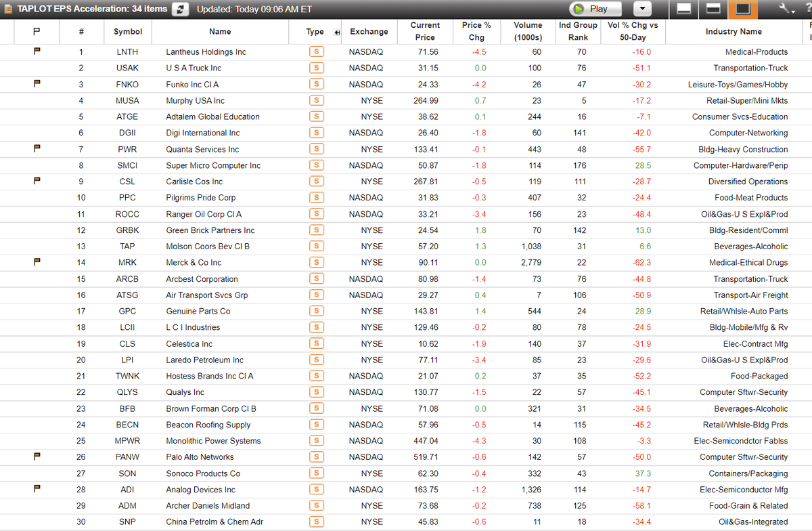This screenshot has height=531, width=812.
Task: Sort by the Exchange column header
Action: (369, 32)
